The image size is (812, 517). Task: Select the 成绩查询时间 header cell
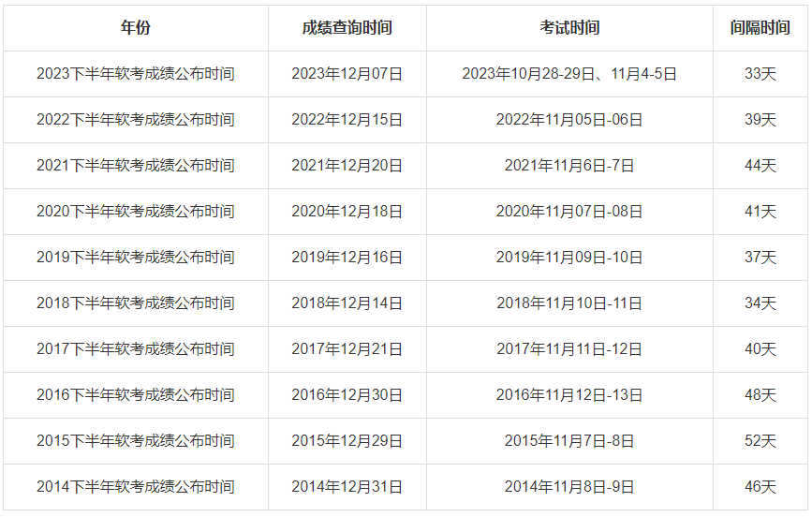coord(347,27)
